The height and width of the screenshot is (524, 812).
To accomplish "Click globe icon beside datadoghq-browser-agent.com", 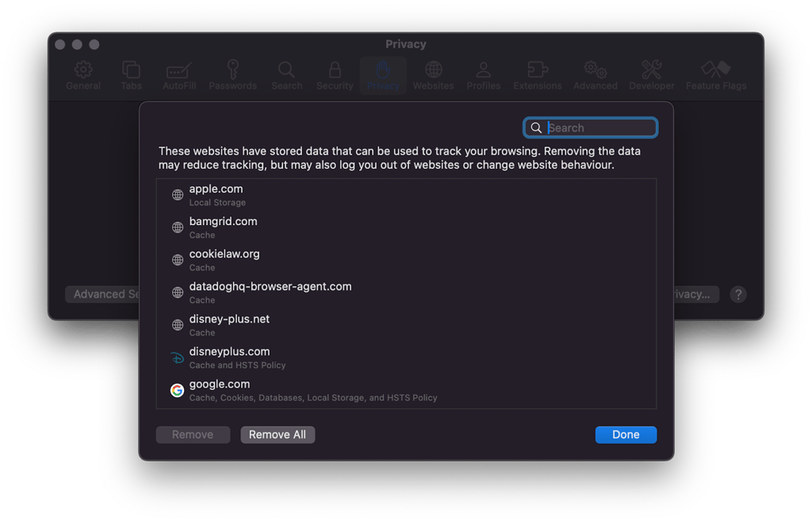I will coord(177,293).
